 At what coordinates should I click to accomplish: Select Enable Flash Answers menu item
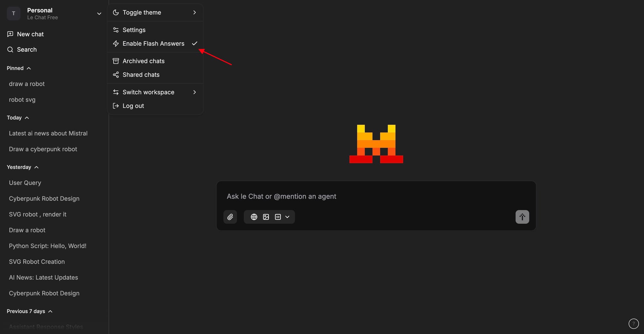point(155,44)
